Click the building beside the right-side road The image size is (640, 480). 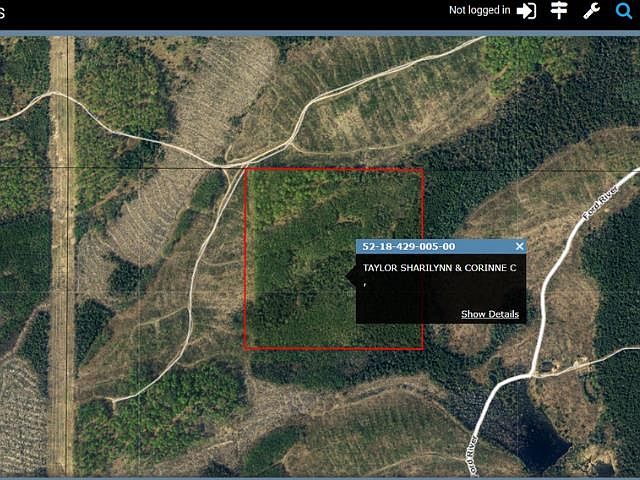point(547,367)
